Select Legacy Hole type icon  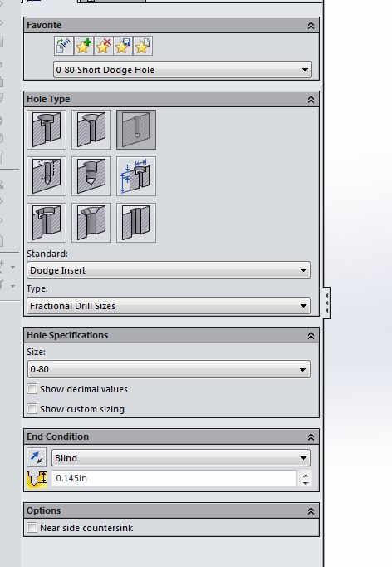pyautogui.click(x=136, y=176)
